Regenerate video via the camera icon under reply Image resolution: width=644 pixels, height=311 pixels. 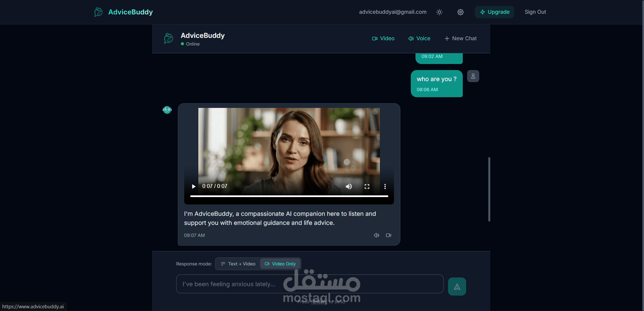pyautogui.click(x=389, y=235)
